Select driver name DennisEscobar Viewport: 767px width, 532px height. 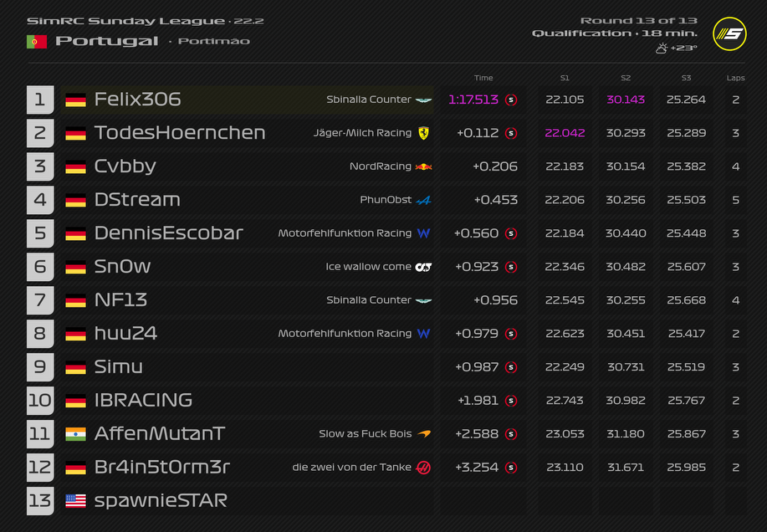pos(169,233)
